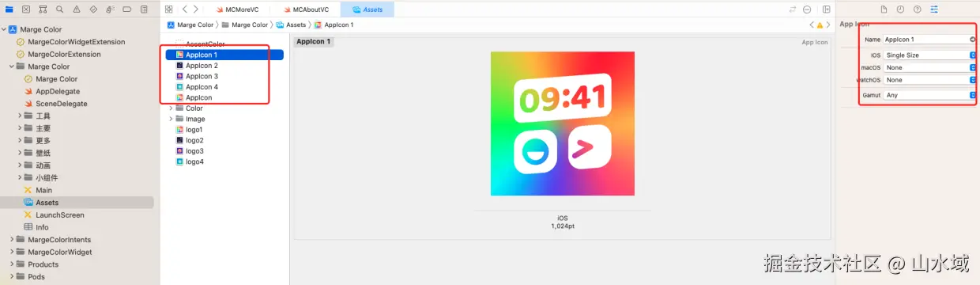The height and width of the screenshot is (285, 980).
Task: Open the AppDelegate swift file
Action: [58, 91]
